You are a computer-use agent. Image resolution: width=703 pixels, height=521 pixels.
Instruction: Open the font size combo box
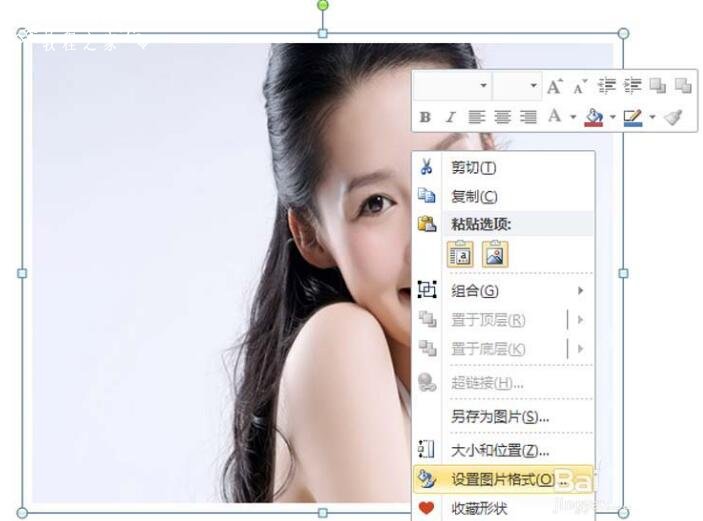point(516,85)
